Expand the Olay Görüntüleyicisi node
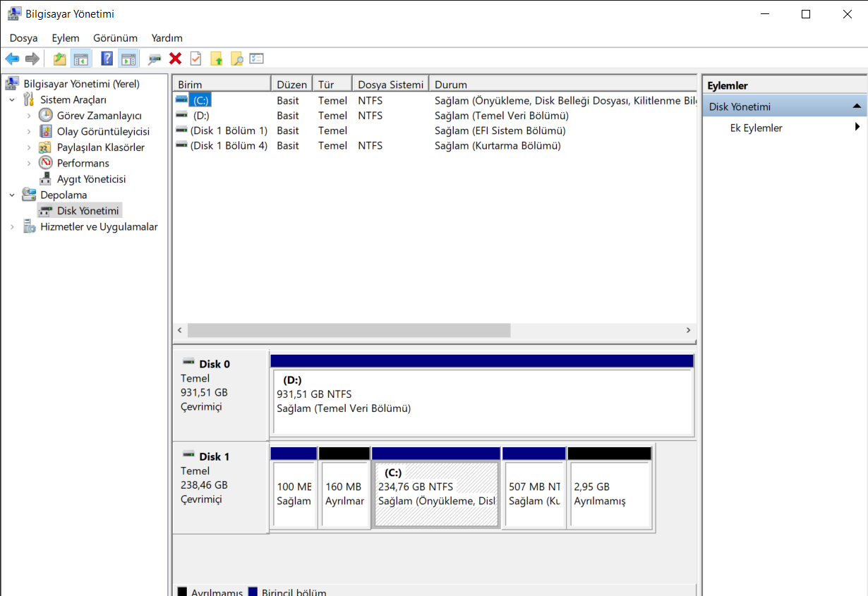 [x=29, y=131]
